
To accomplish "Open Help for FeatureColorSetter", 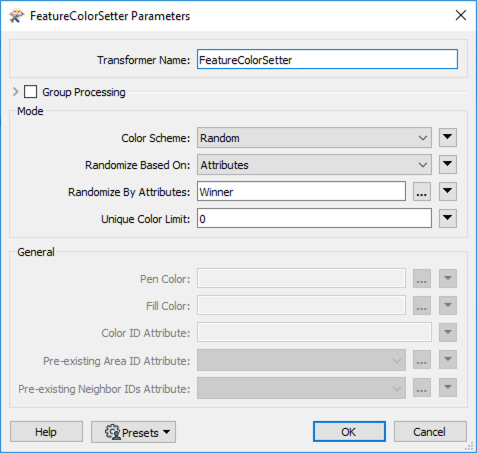I will pos(46,432).
